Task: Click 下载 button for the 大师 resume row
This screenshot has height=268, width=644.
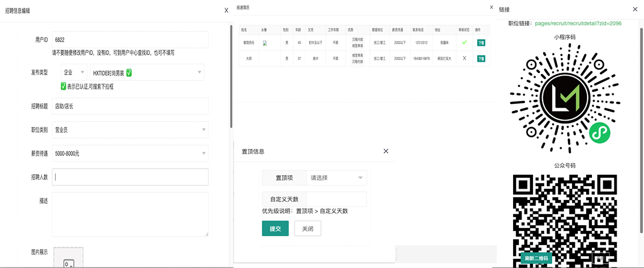Action: tap(481, 58)
